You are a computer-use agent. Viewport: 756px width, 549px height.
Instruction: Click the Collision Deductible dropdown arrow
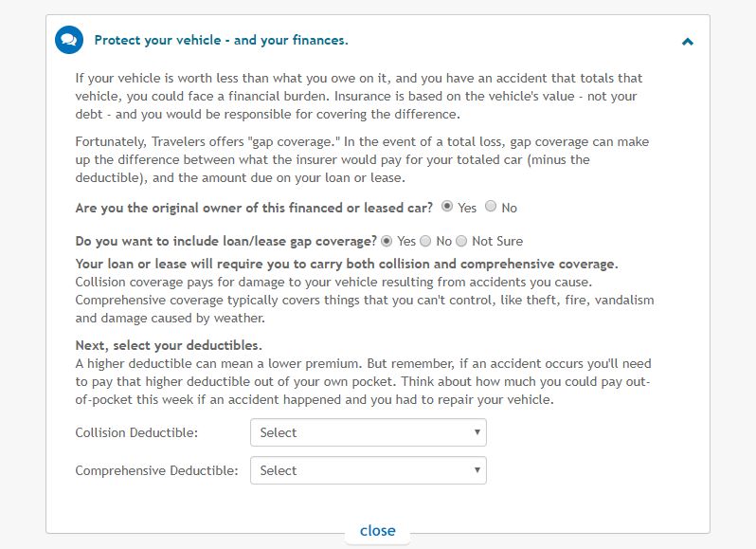[x=477, y=432]
